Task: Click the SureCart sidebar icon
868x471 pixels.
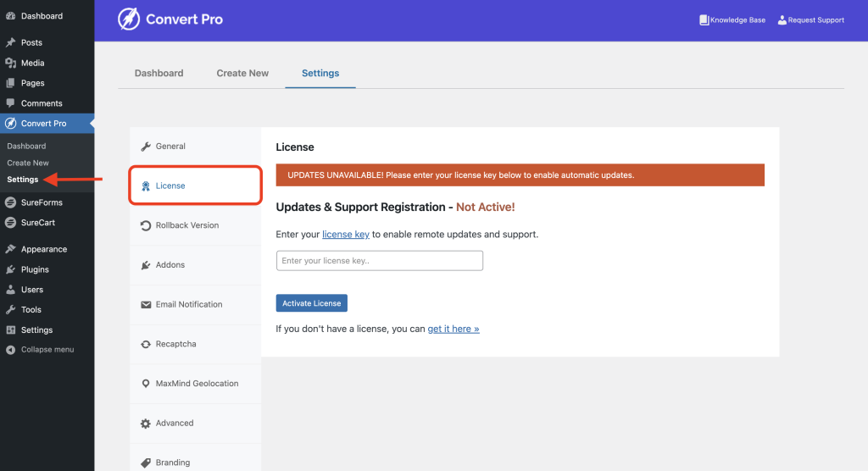Action: coord(10,223)
